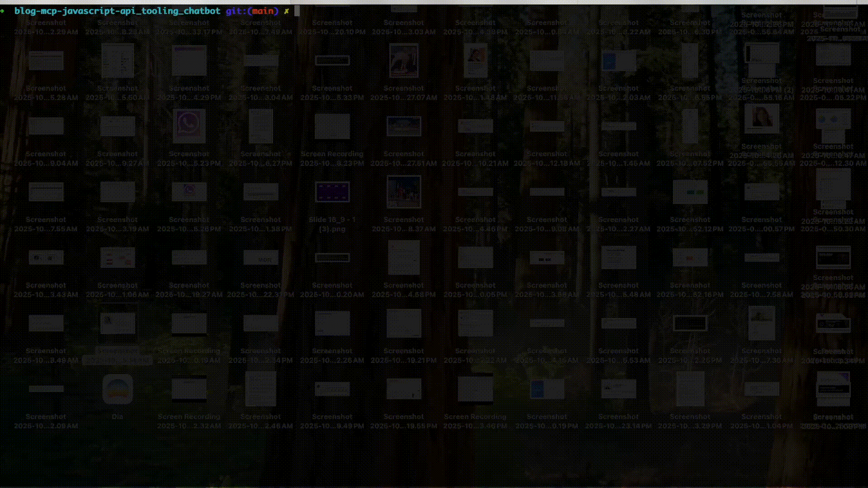Select Screenshot 2025-10…7.55 AM thumbnail
The height and width of the screenshot is (488, 868).
coord(46,192)
